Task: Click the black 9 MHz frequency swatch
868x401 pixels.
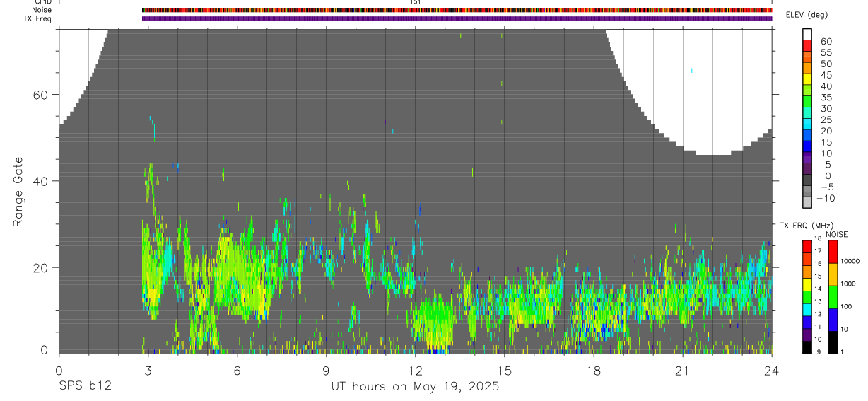Action: tap(807, 347)
